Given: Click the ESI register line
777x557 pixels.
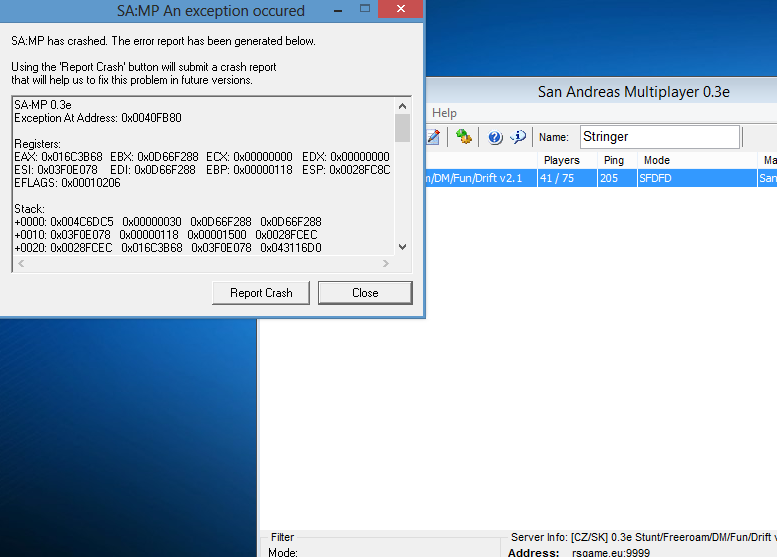Looking at the screenshot, I should pyautogui.click(x=202, y=170).
